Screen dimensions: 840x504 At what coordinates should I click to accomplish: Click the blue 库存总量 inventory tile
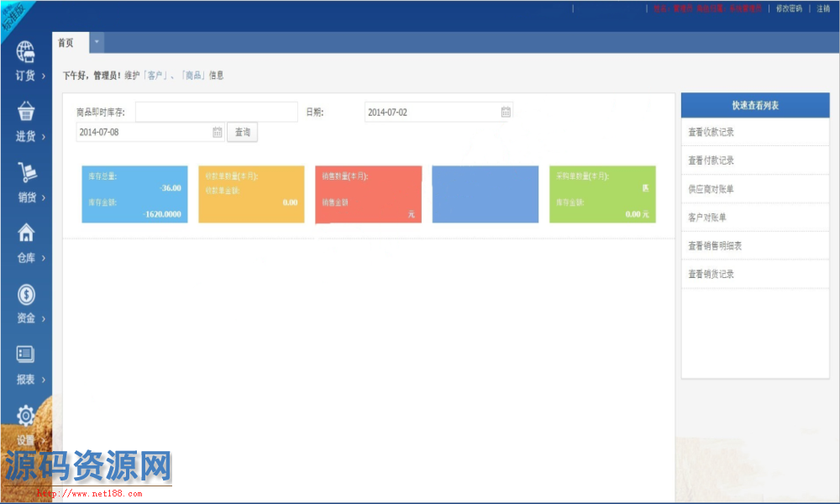click(134, 194)
